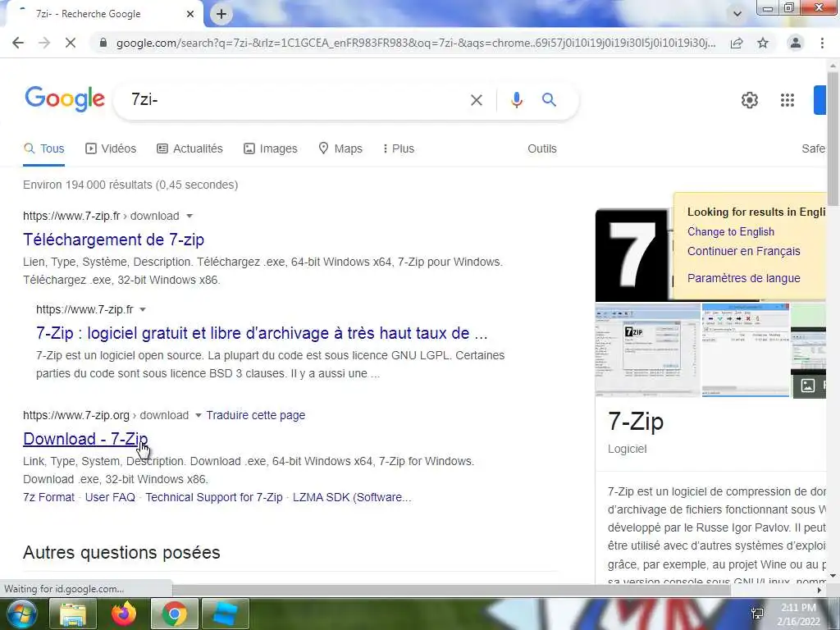
Task: Open the 'Download - 7-Zip' result
Action: 85,439
